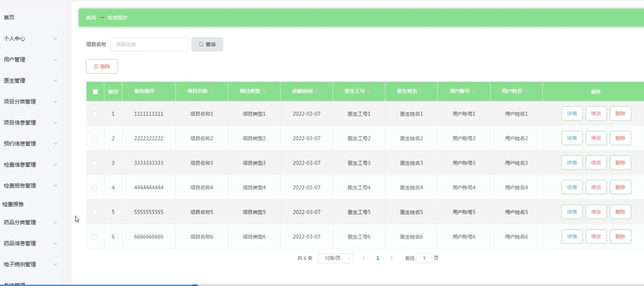Screen dimensions: 644x286
Task: Tick the checkbox for row 6666666666
Action: tap(95, 237)
